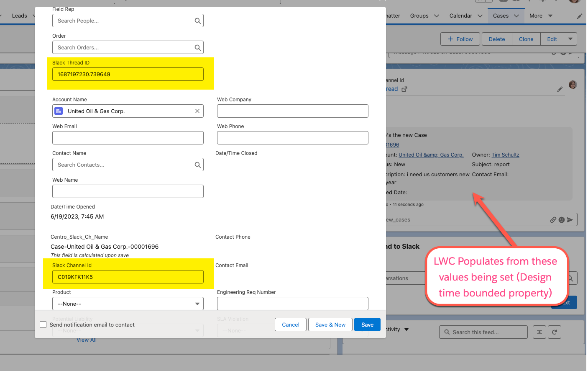Open the Calendar tab
Screen dimensions: 588x371
(460, 16)
